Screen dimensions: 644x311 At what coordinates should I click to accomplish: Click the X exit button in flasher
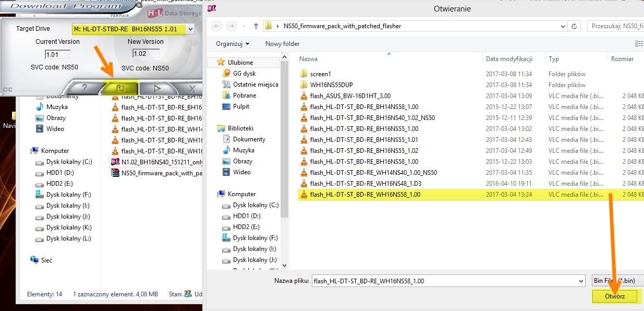[x=191, y=89]
